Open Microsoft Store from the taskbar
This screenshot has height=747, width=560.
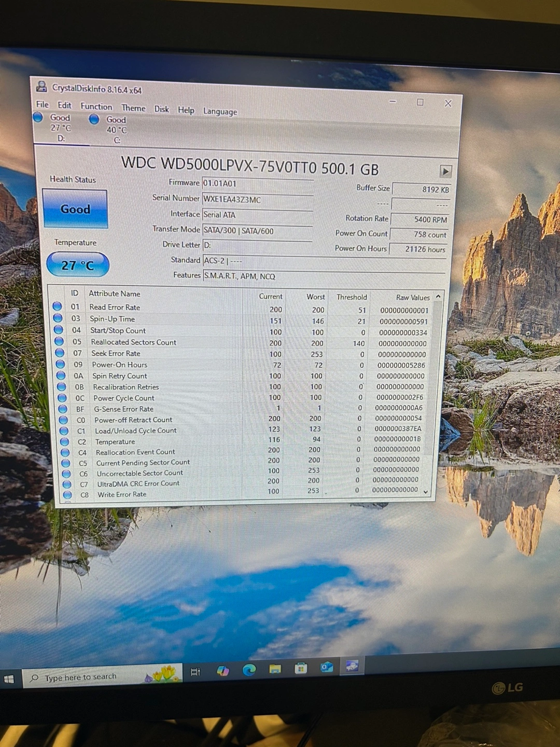click(301, 668)
